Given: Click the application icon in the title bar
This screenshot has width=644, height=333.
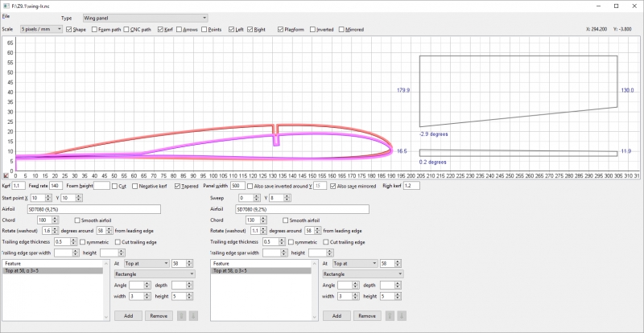Looking at the screenshot, I should [6, 6].
